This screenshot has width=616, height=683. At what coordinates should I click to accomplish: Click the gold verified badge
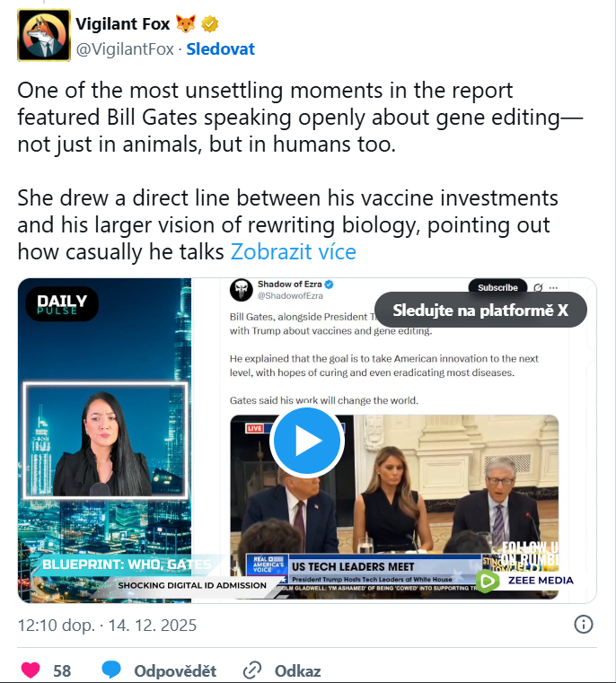pos(210,24)
